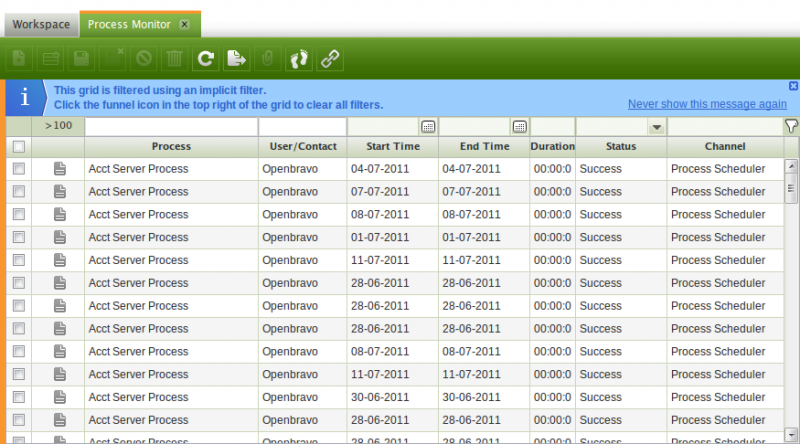Clear filters with the funnel icon
800x444 pixels.
tap(791, 126)
